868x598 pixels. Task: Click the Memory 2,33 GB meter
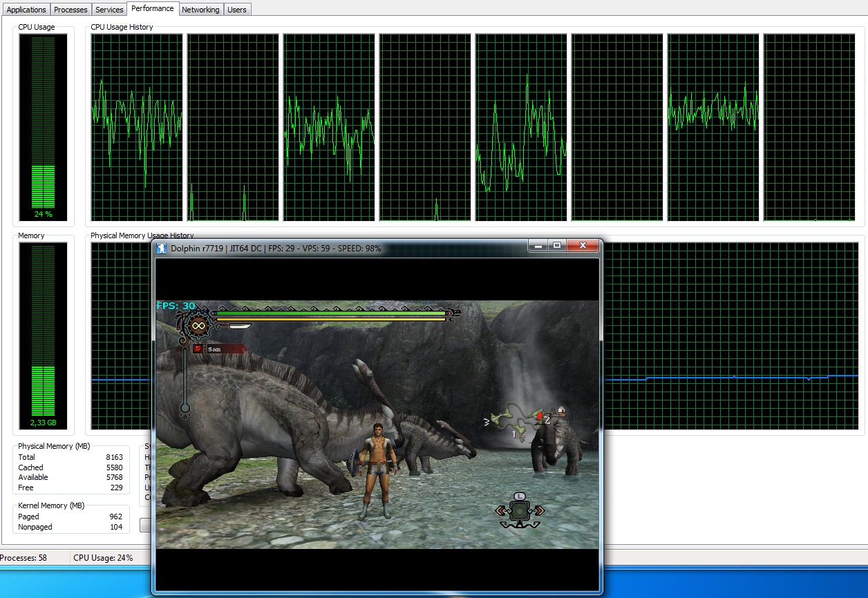[43, 336]
